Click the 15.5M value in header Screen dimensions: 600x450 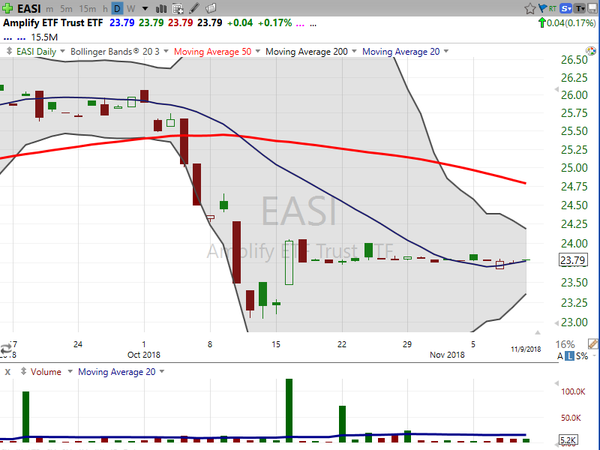point(44,37)
